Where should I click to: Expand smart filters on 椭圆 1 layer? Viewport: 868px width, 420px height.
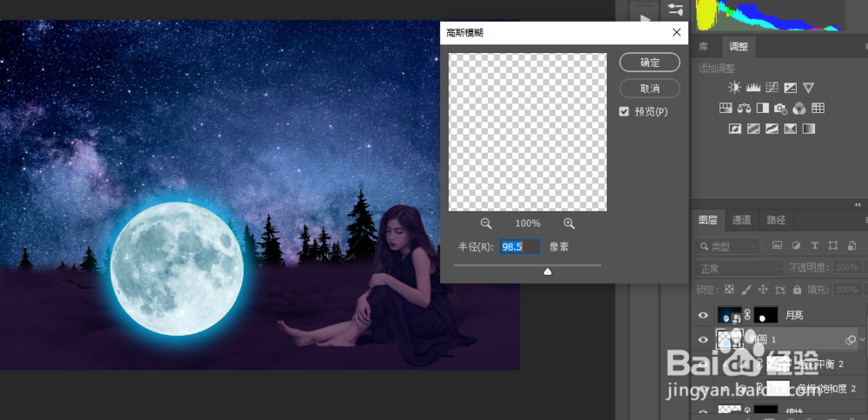coord(862,340)
